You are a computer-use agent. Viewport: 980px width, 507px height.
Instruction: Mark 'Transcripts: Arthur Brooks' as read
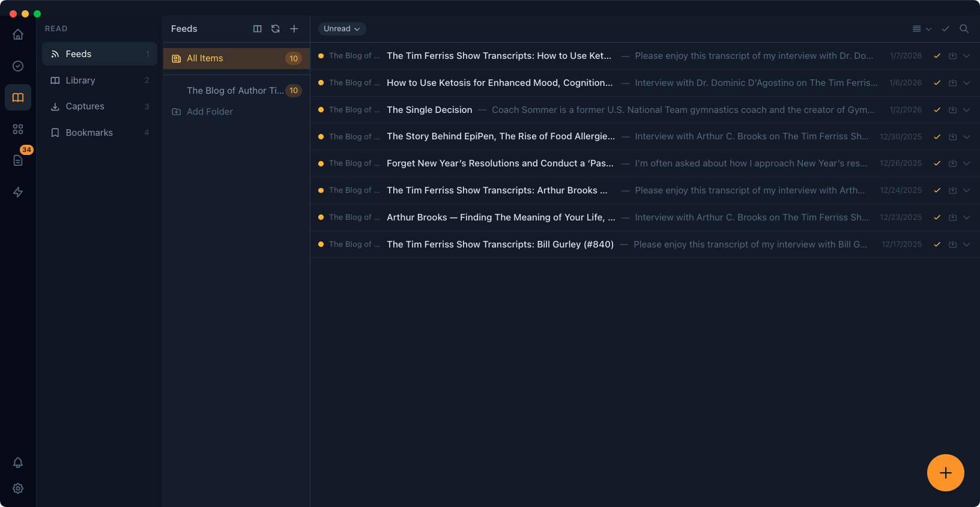[x=937, y=190]
